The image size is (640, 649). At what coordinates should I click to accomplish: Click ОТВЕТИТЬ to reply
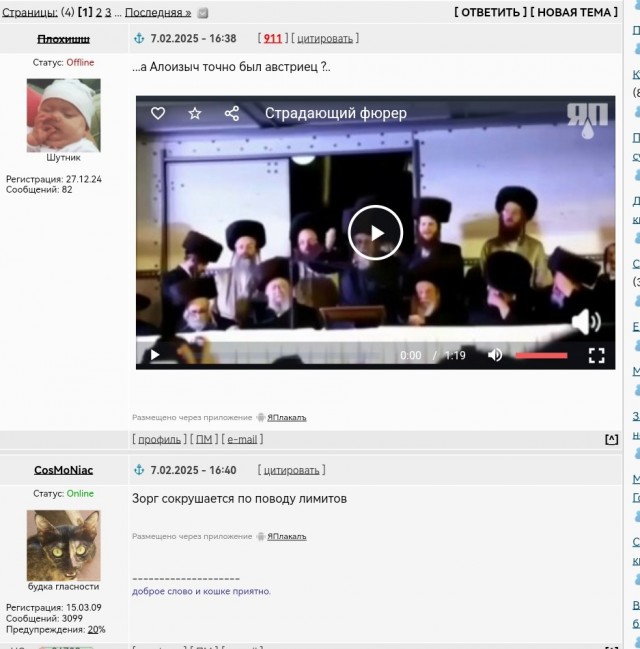click(491, 12)
